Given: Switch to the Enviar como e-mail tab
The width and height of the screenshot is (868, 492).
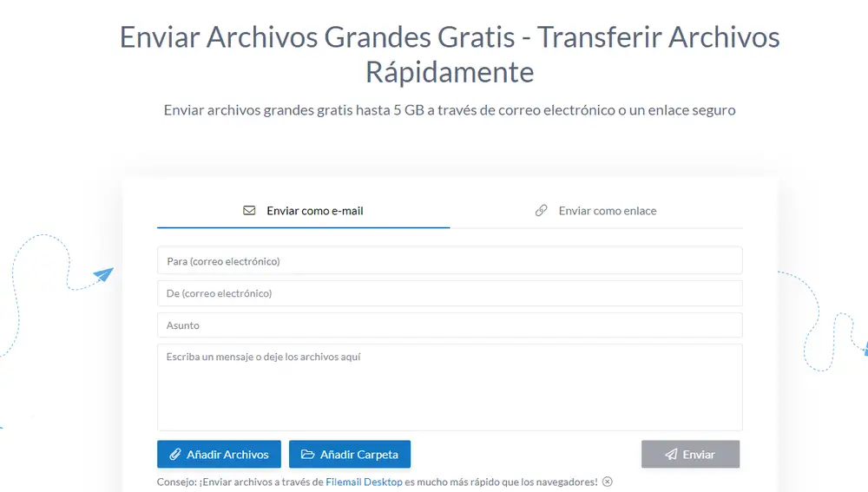Looking at the screenshot, I should coord(303,211).
